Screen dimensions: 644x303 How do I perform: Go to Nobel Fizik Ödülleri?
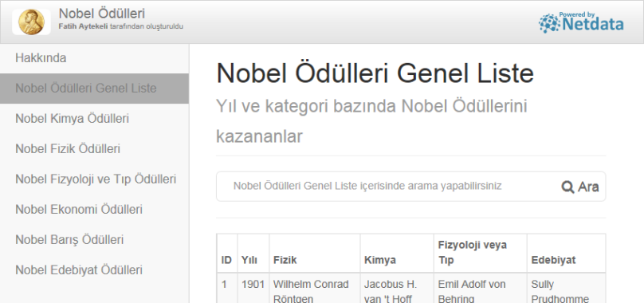(95, 149)
